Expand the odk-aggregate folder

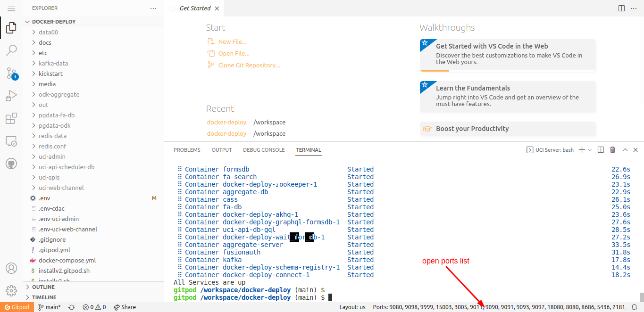point(93,94)
